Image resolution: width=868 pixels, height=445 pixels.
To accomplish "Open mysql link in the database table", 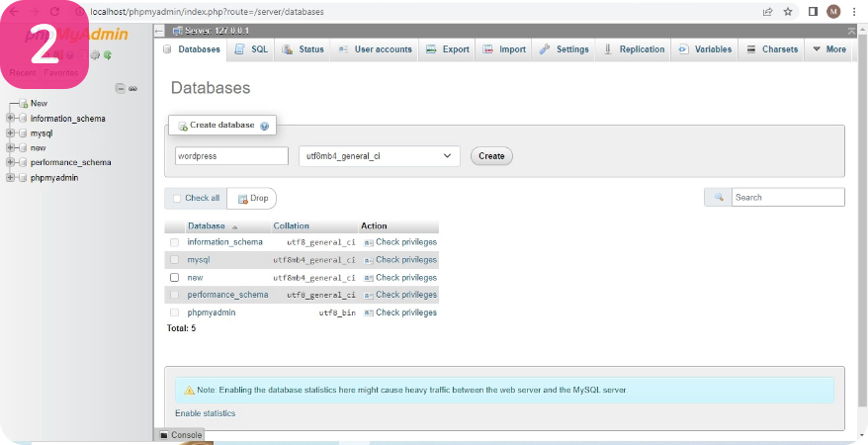I will coord(199,259).
